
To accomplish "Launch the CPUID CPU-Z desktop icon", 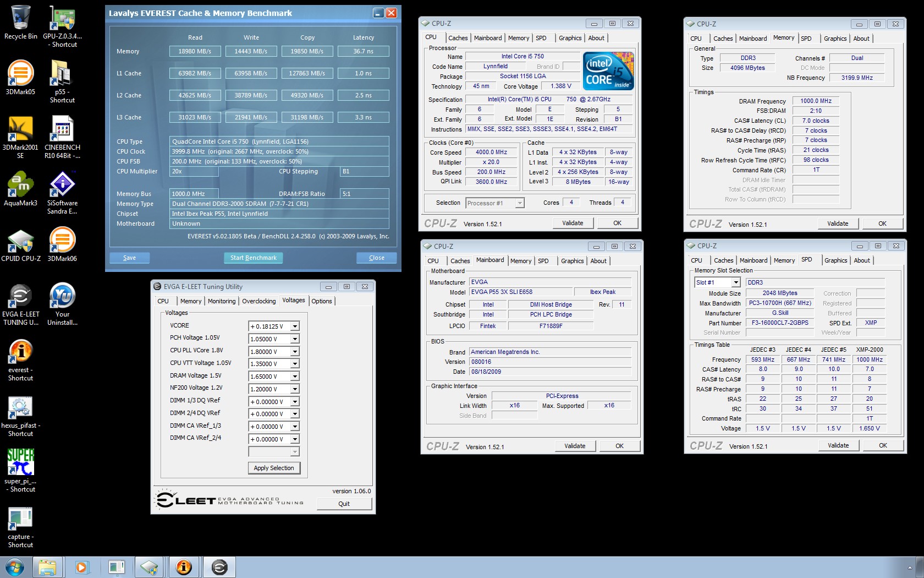I will (20, 245).
